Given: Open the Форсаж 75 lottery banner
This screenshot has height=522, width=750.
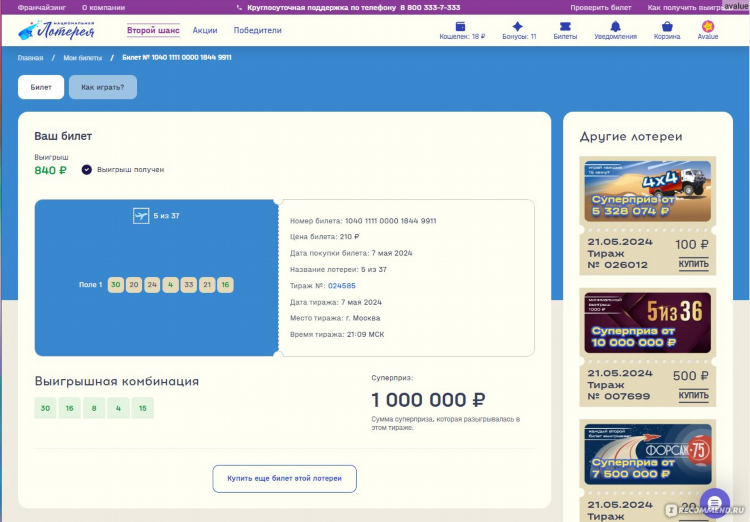Looking at the screenshot, I should (648, 454).
